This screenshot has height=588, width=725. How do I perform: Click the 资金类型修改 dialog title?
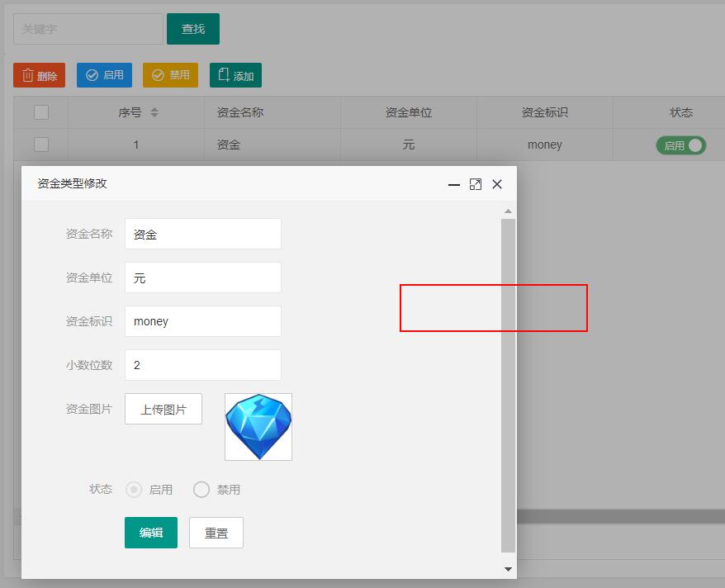73,183
